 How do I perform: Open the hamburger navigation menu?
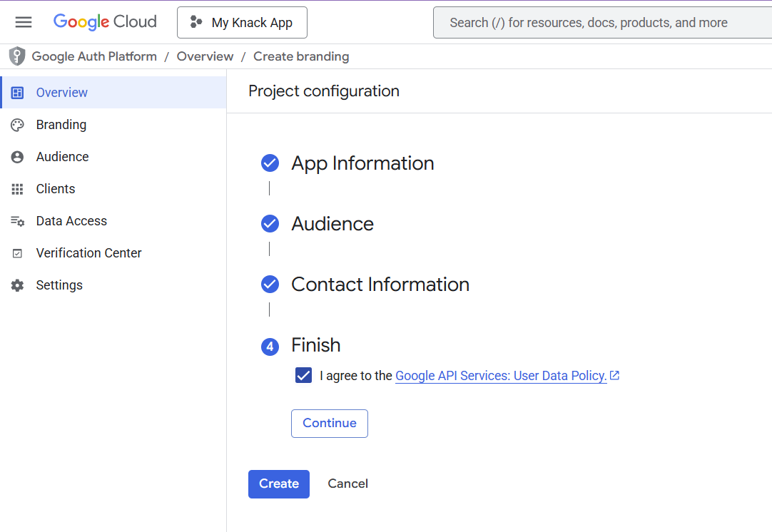24,22
